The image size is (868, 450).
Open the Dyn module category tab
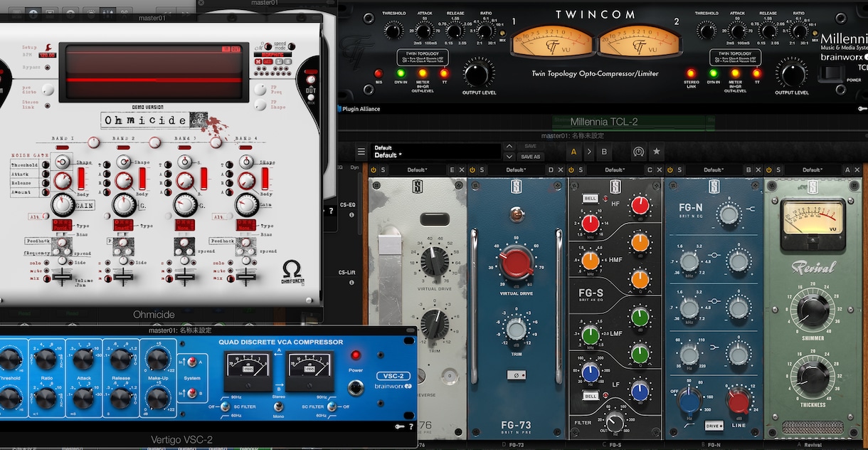[355, 168]
